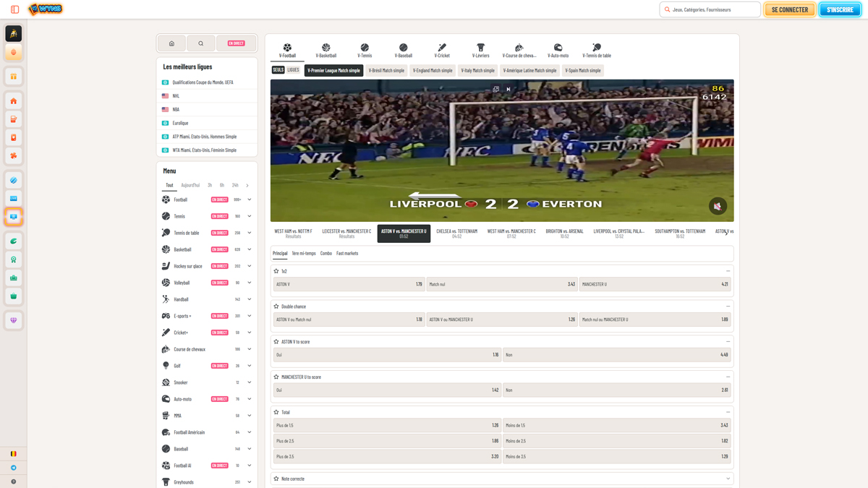
Task: Switch to the 1ère mi-temps tab
Action: pos(304,254)
